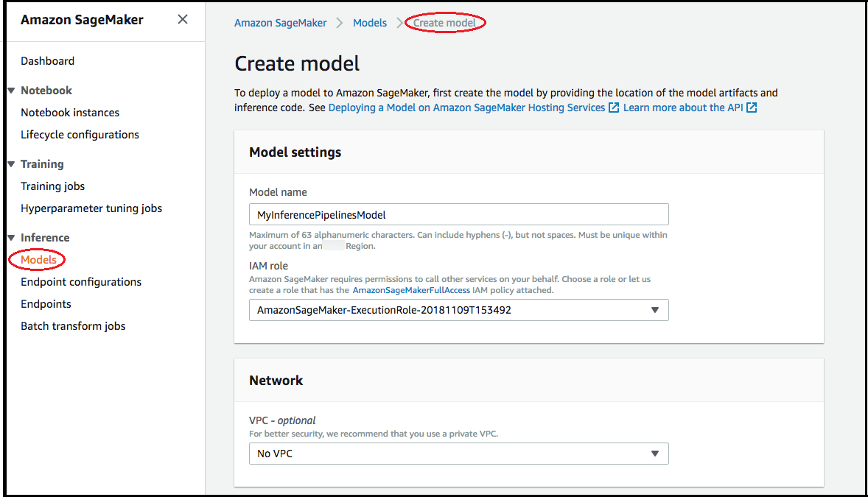Image resolution: width=868 pixels, height=497 pixels.
Task: Open the Dashboard page
Action: [x=47, y=61]
